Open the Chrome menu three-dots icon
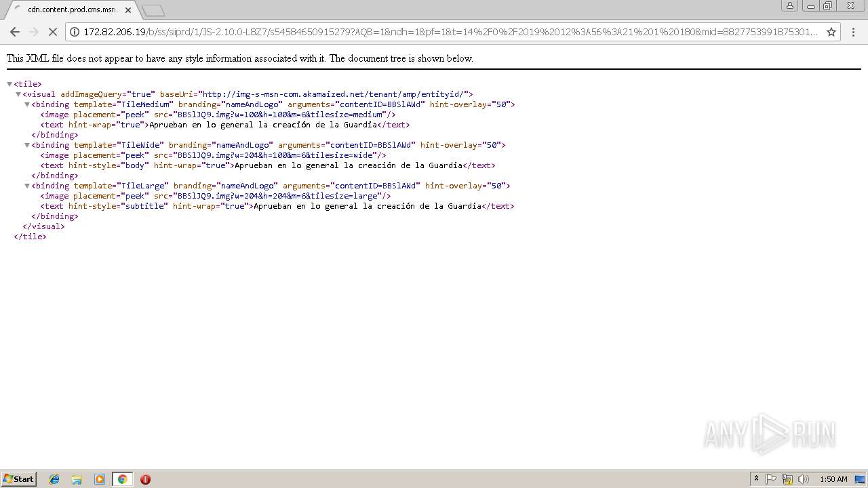Screen dimensions: 868x488 [852, 32]
